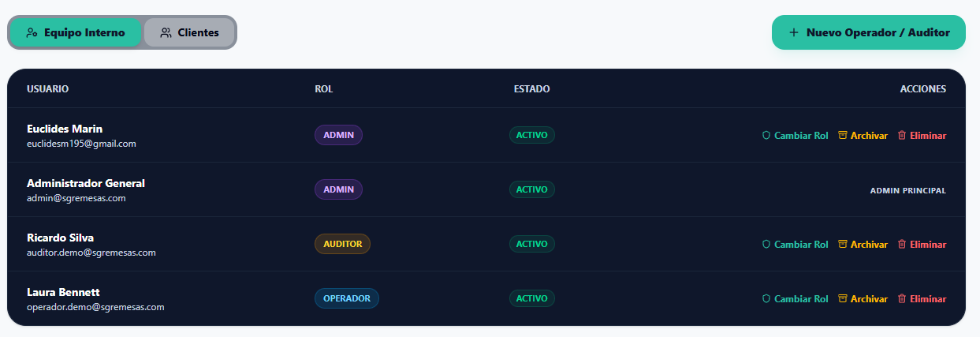Click Archivar text for Laura Bennett
The width and height of the screenshot is (980, 337).
click(x=869, y=298)
